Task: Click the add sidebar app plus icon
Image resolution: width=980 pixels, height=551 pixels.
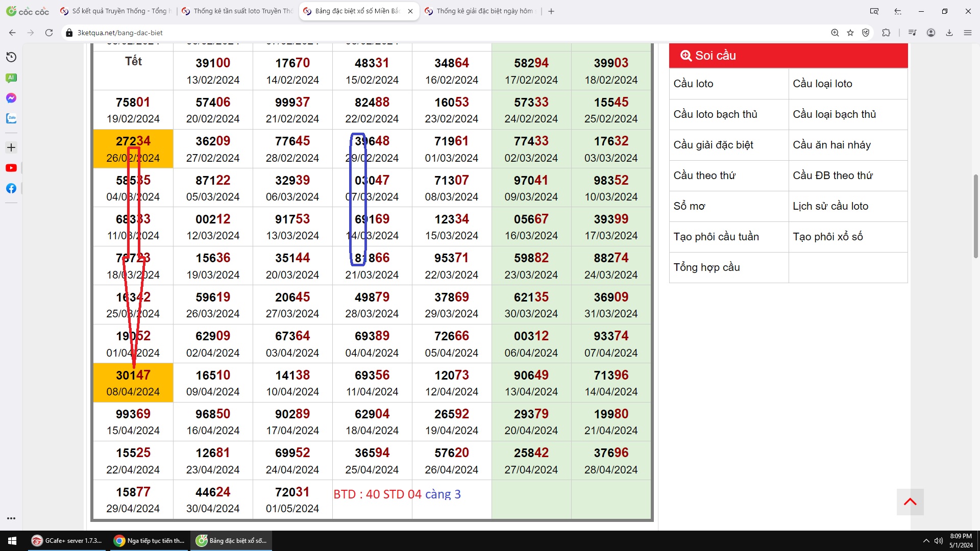Action: 11,147
